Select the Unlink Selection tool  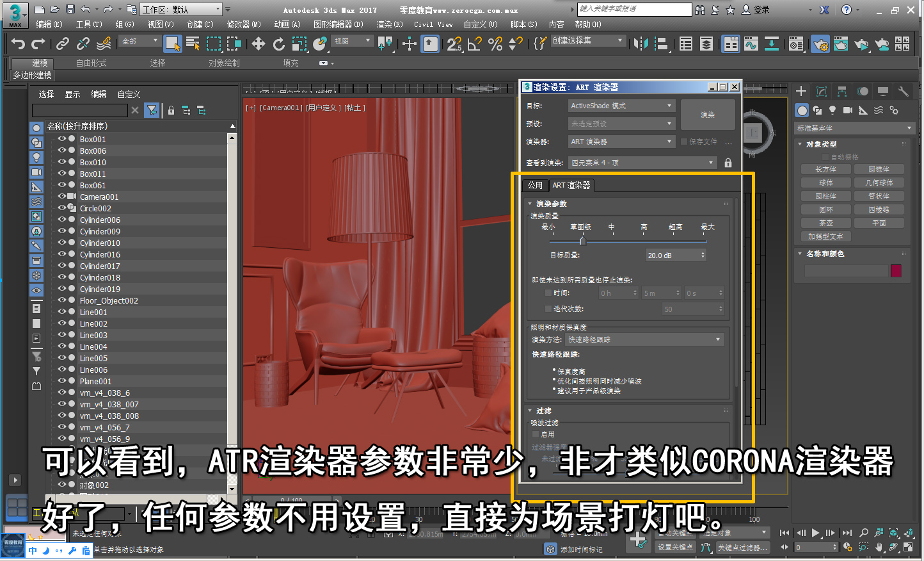(83, 44)
